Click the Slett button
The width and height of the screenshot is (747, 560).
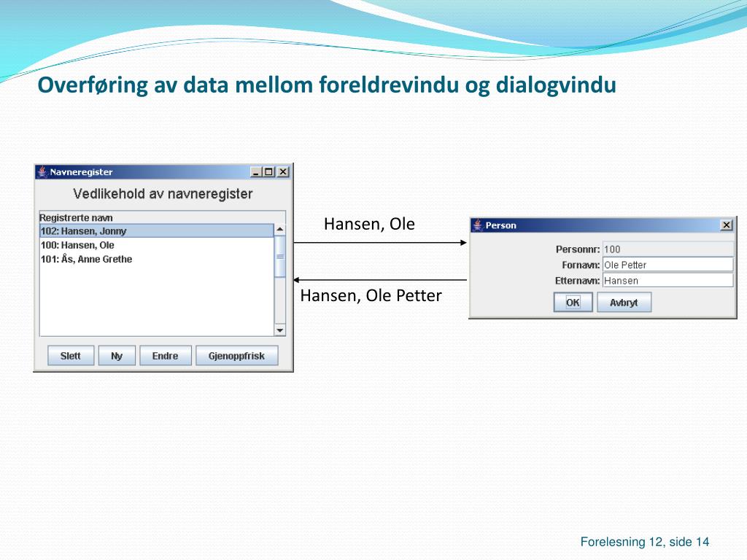click(71, 356)
